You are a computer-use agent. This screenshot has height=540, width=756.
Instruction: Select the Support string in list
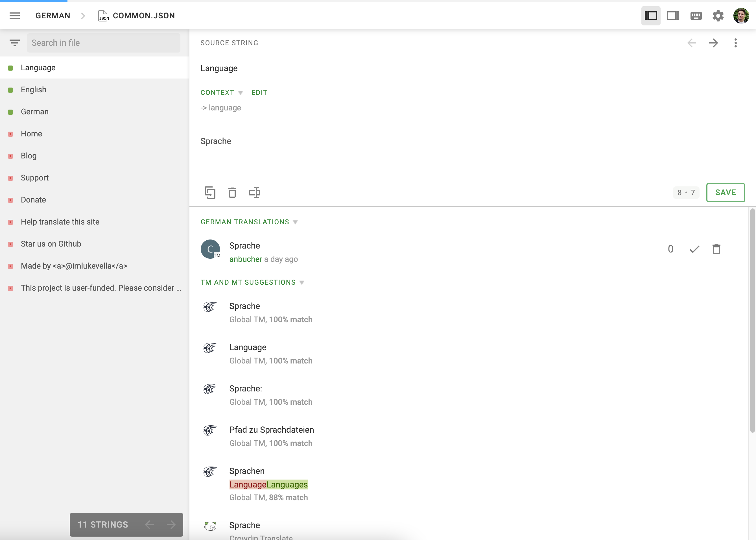click(x=94, y=178)
